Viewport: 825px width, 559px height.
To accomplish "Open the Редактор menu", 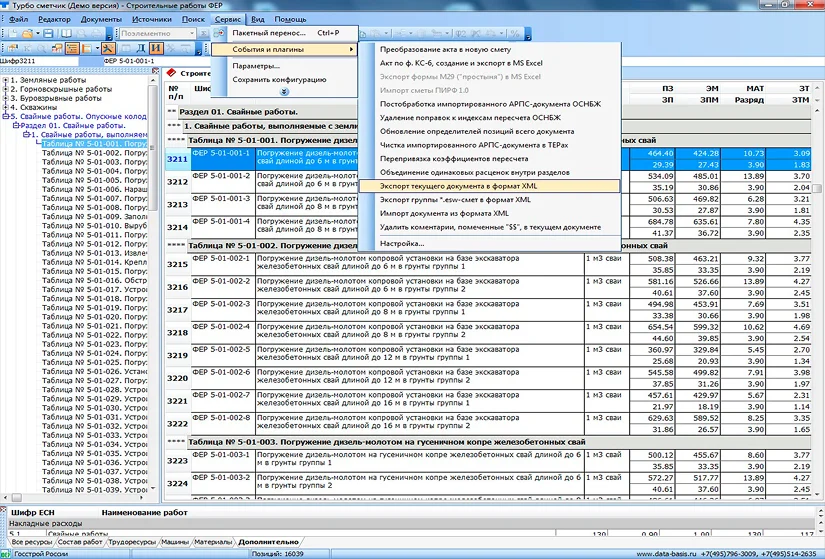I will pos(54,19).
